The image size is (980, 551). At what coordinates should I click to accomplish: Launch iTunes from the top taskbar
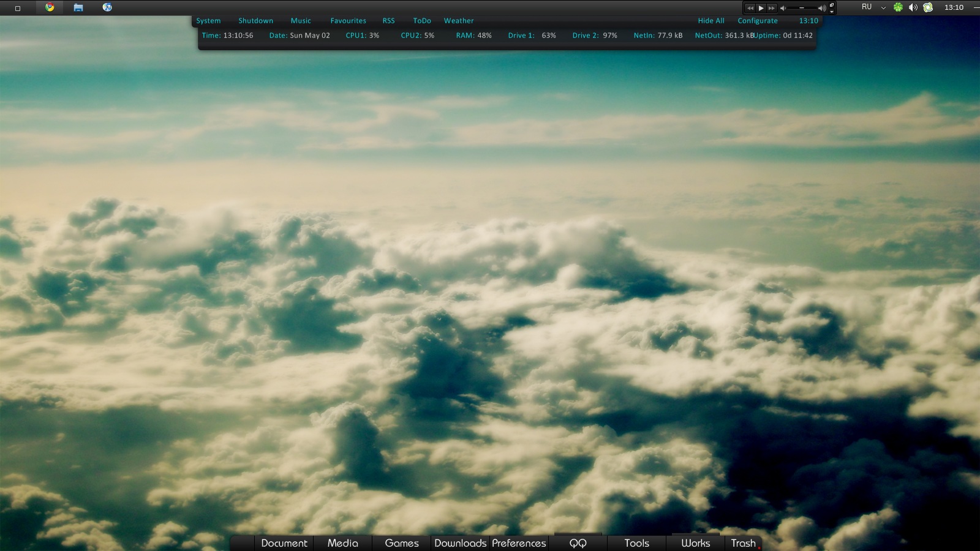pyautogui.click(x=107, y=7)
